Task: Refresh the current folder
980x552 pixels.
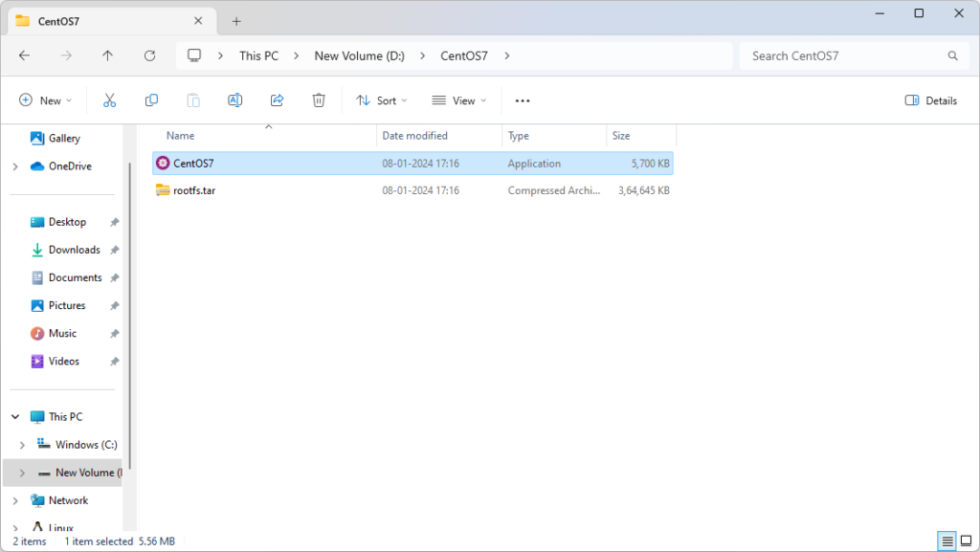Action: 149,55
